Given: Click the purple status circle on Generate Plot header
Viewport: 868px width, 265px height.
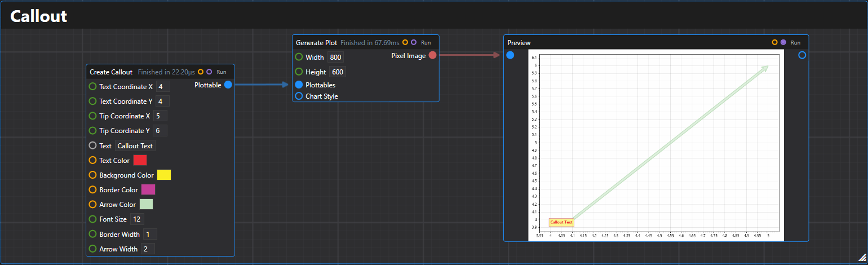Looking at the screenshot, I should pos(414,42).
